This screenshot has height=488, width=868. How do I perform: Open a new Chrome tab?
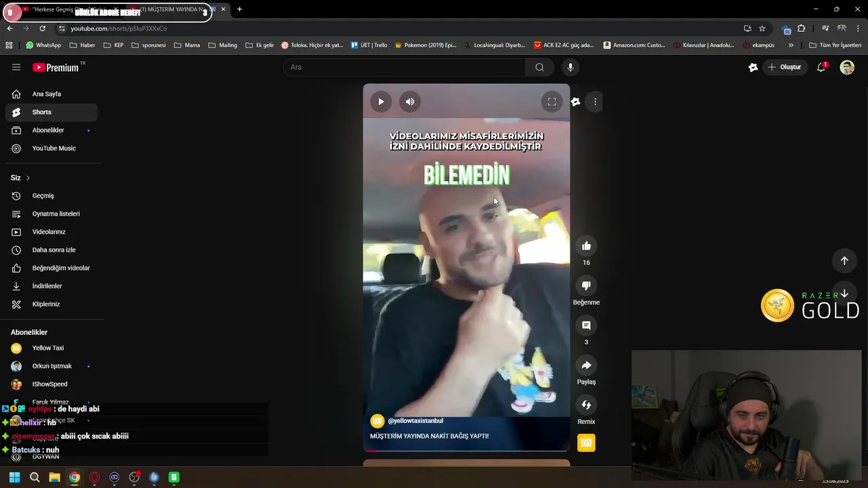pos(239,9)
